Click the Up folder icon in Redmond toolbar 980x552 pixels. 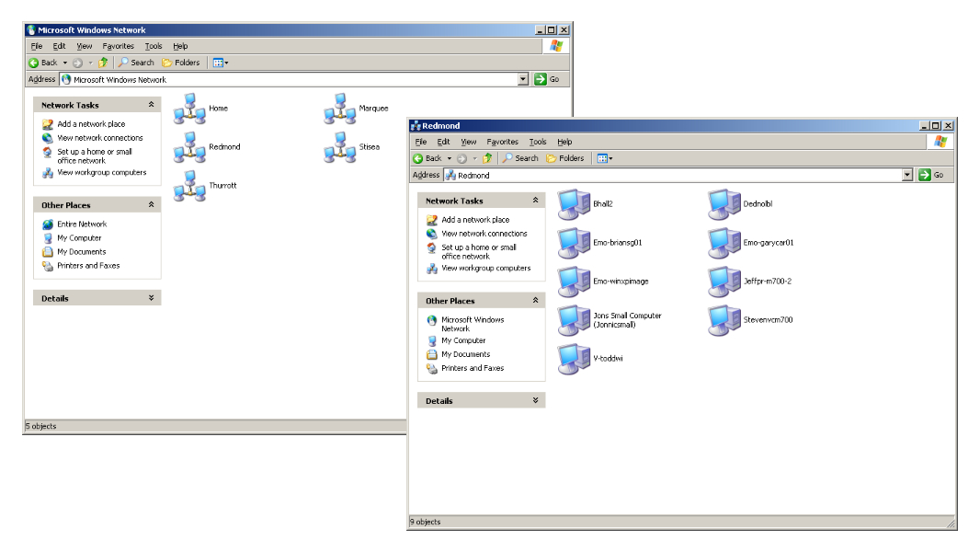tap(488, 158)
